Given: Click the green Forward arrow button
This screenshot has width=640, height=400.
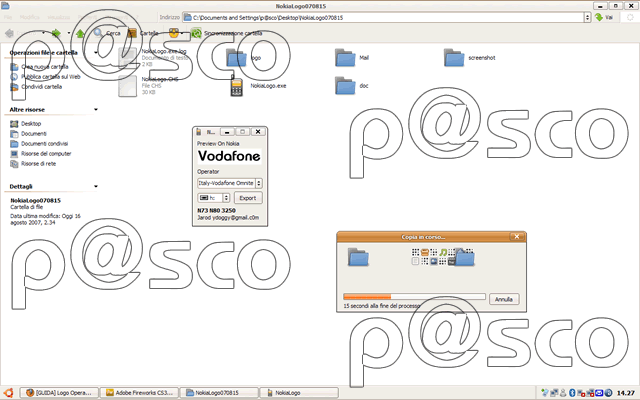Looking at the screenshot, I should [x=56, y=33].
